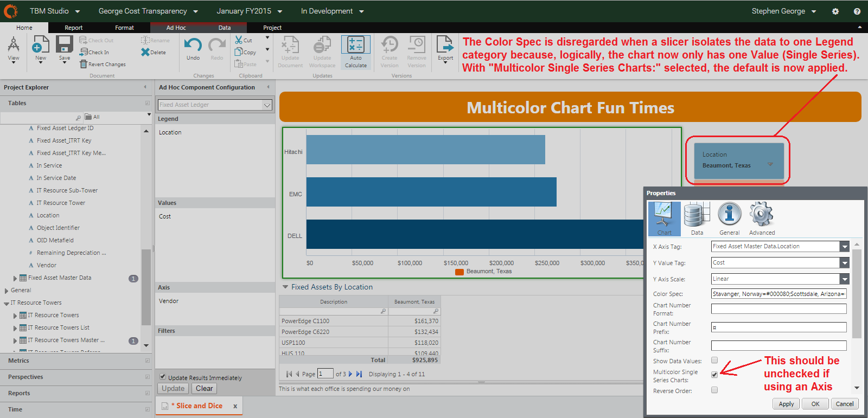Click the Undo arrow icon
868x418 pixels.
[x=193, y=45]
